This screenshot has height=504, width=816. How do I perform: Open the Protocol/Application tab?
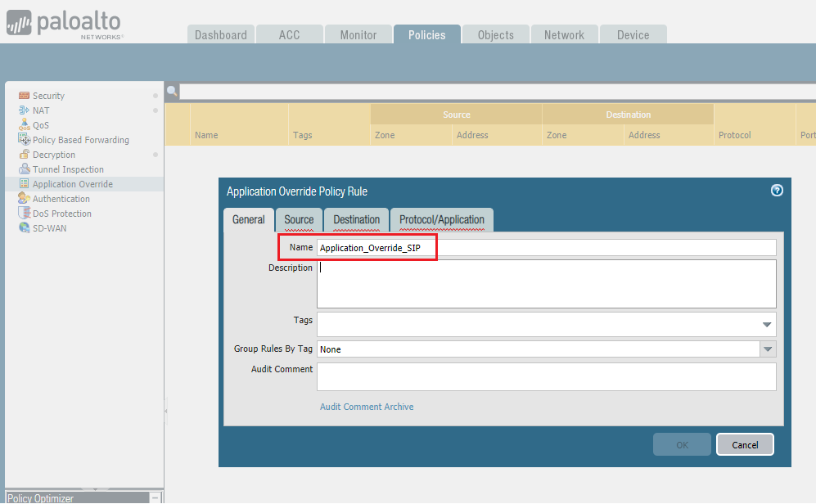pos(442,220)
